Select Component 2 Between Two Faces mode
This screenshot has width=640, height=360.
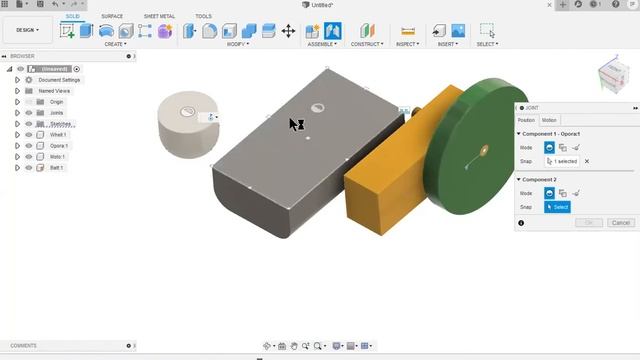click(x=563, y=193)
